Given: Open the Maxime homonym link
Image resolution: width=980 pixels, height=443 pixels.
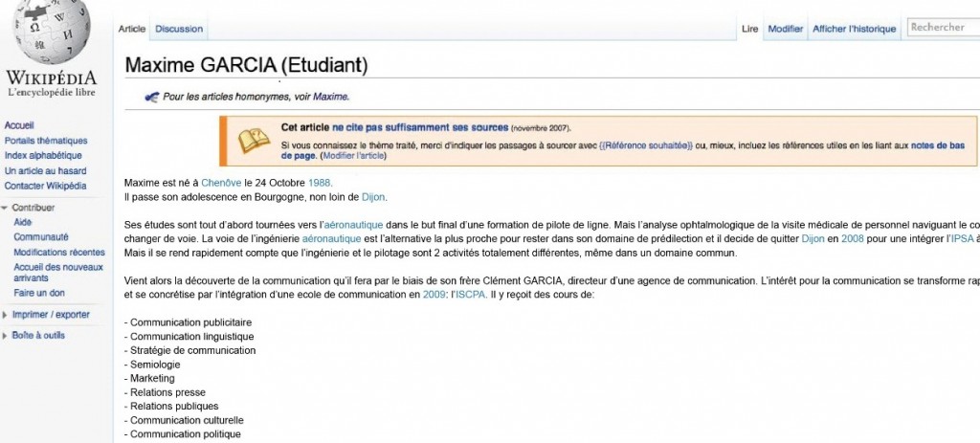Looking at the screenshot, I should pyautogui.click(x=330, y=97).
